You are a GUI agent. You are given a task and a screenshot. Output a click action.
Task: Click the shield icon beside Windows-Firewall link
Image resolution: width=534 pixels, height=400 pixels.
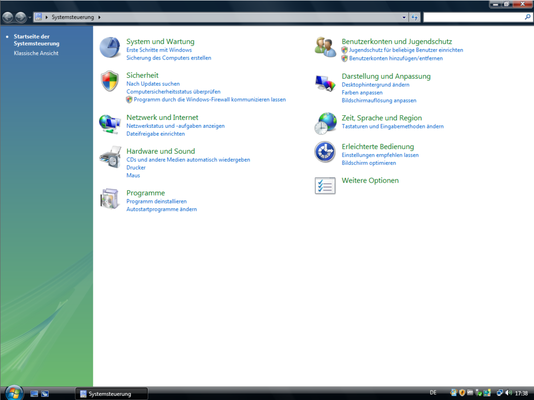click(x=129, y=99)
